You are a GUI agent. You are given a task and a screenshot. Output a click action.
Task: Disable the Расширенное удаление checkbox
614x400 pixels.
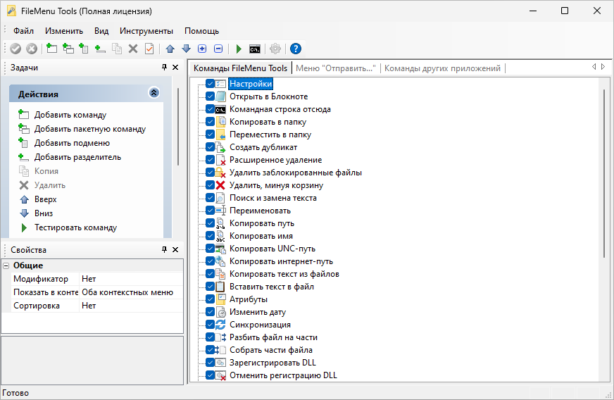210,160
